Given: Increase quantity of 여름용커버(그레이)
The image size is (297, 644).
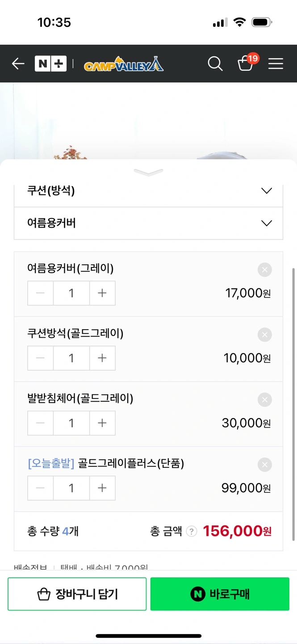Looking at the screenshot, I should [102, 293].
